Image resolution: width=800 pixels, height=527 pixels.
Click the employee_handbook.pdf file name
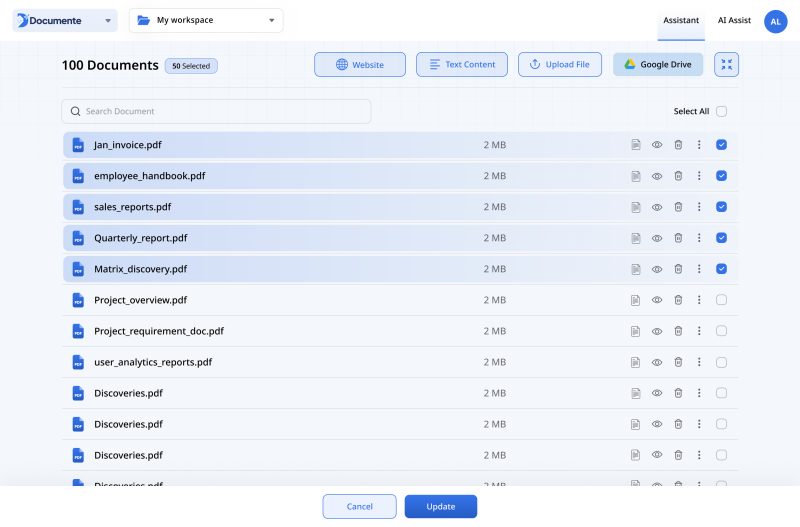click(x=149, y=176)
